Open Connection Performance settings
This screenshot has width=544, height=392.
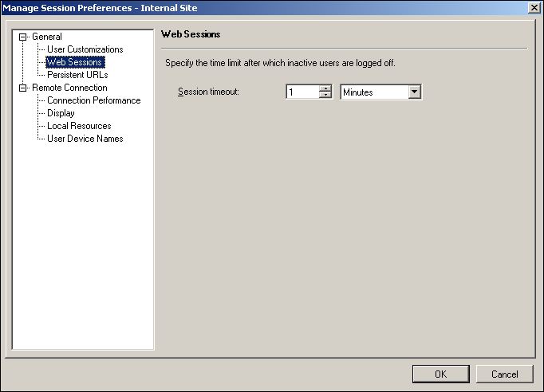[x=93, y=100]
